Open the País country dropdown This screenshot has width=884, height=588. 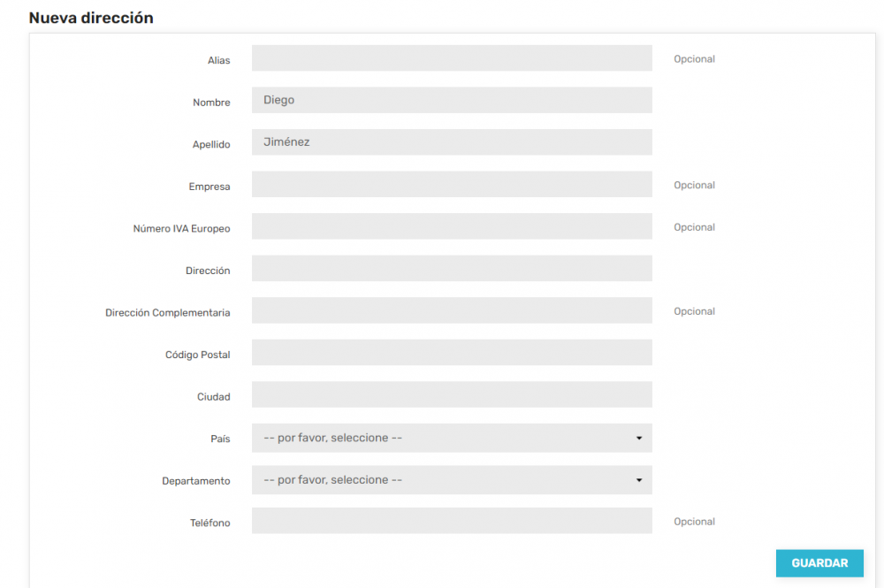451,438
